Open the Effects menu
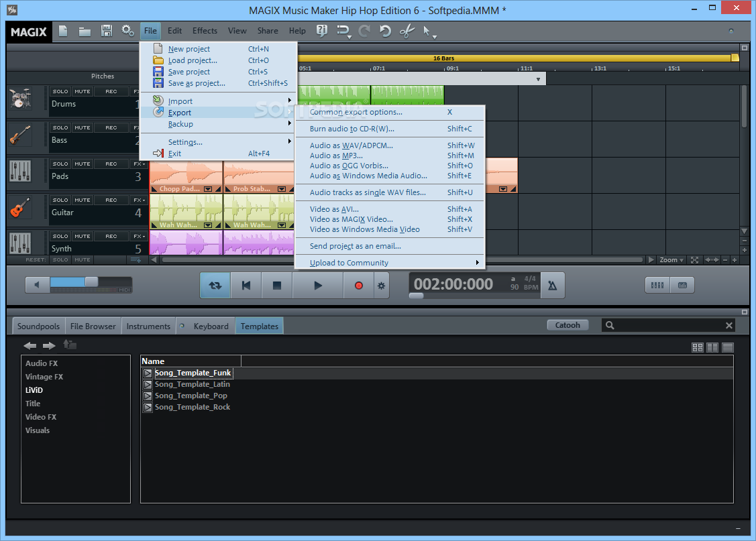This screenshot has height=541, width=756. pyautogui.click(x=205, y=31)
